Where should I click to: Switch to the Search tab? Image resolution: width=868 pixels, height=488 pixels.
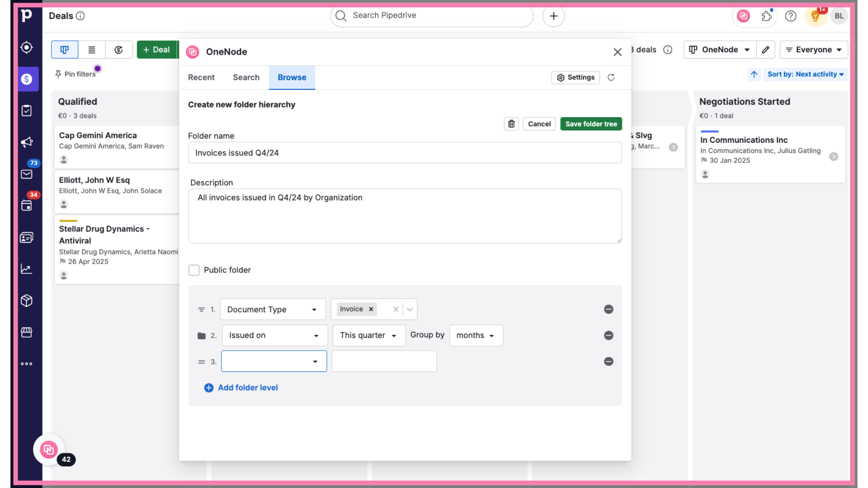click(x=246, y=77)
